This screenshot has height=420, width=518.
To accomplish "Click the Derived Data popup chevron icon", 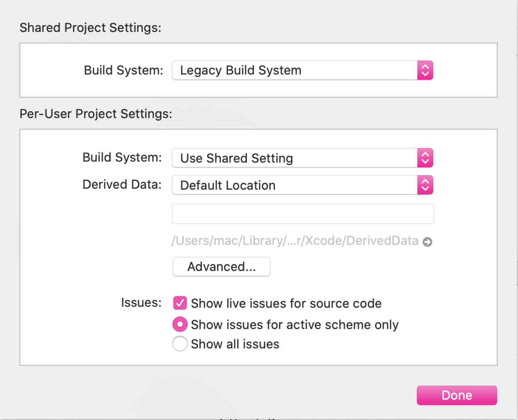I will click(425, 185).
